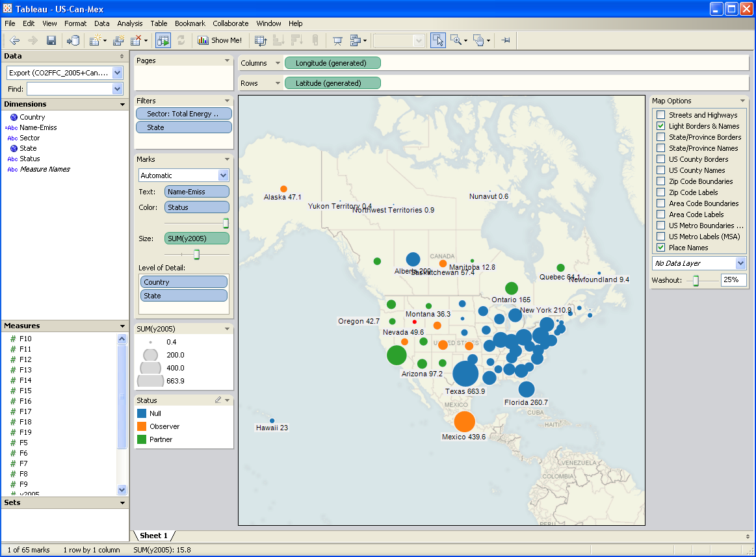Click the Show Me! button
756x557 pixels.
click(220, 40)
